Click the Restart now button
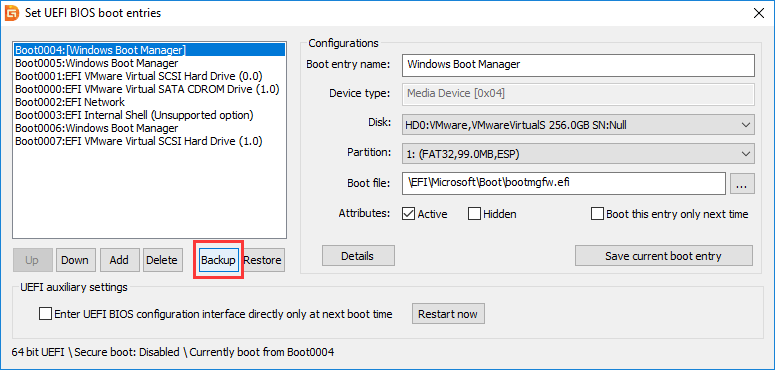This screenshot has height=370, width=775. coord(448,314)
